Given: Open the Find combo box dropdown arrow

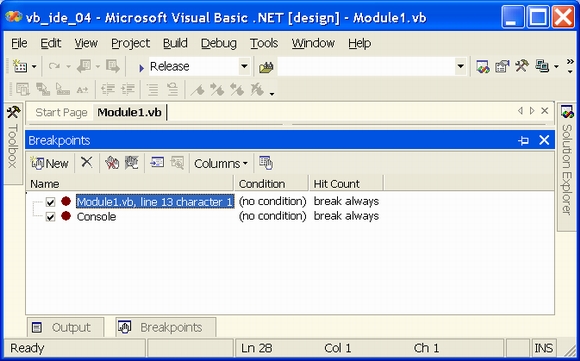Looking at the screenshot, I should point(461,67).
